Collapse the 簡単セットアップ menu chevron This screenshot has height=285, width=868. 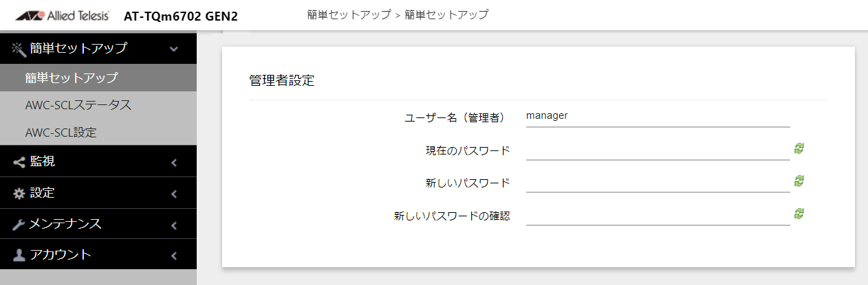point(174,49)
